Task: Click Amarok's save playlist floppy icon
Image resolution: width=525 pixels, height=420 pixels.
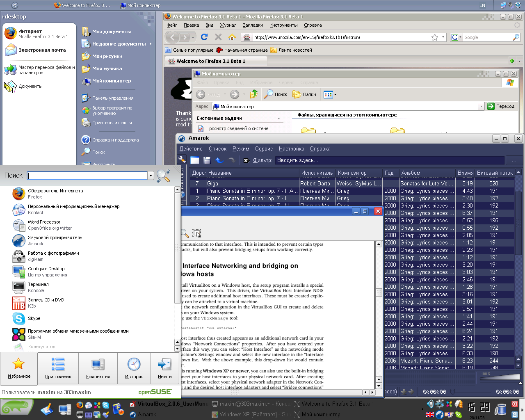Action: click(x=207, y=160)
